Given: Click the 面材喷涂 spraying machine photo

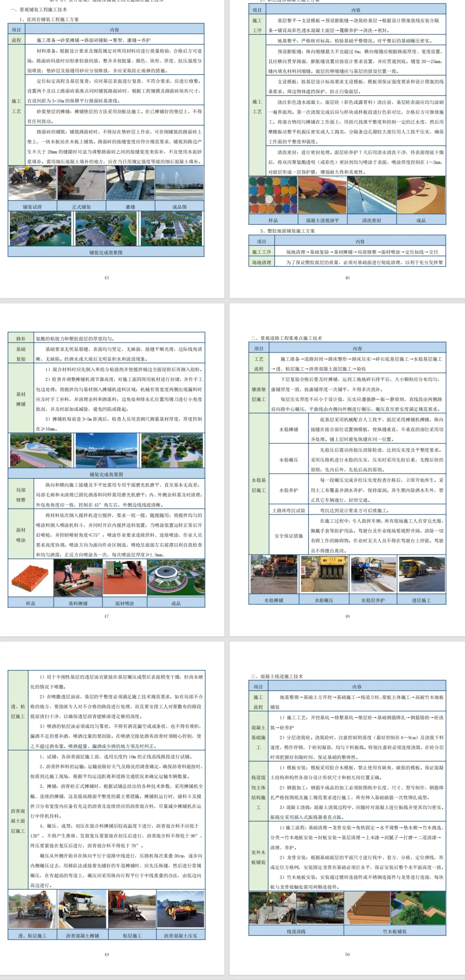Looking at the screenshot, I should click(125, 578).
